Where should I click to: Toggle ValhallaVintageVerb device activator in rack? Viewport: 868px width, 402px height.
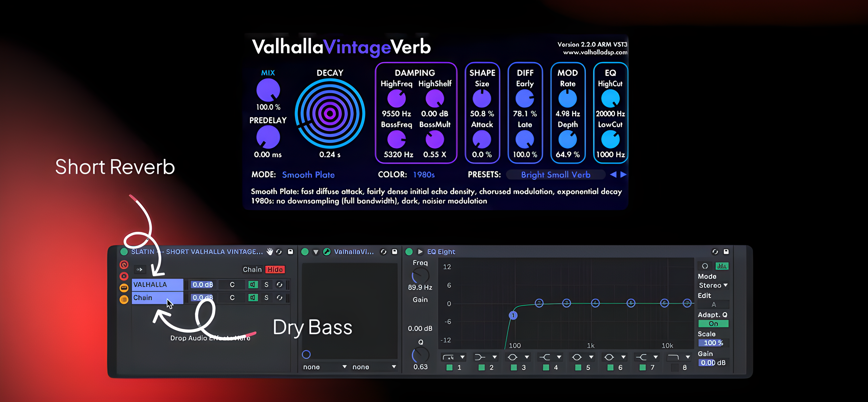[x=305, y=252]
